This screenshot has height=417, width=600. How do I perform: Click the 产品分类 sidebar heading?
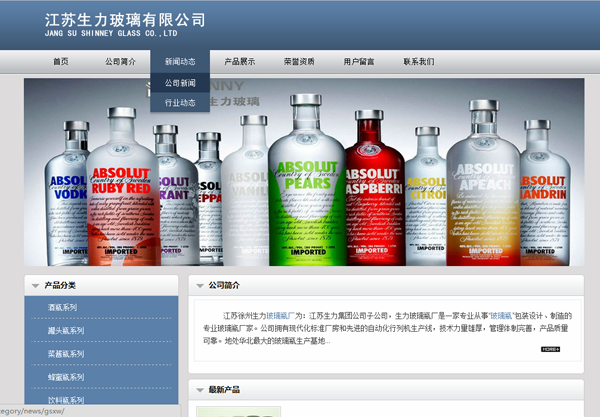(x=60, y=285)
